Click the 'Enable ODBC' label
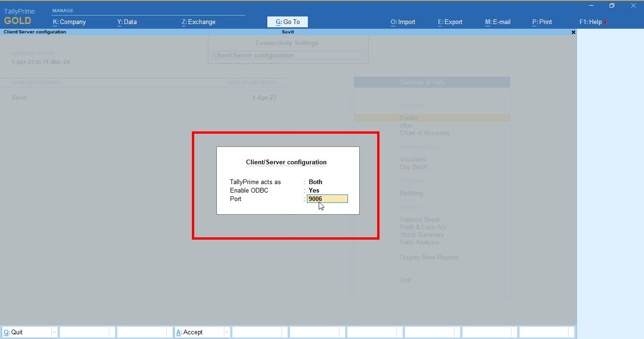The width and height of the screenshot is (644, 339). [249, 190]
